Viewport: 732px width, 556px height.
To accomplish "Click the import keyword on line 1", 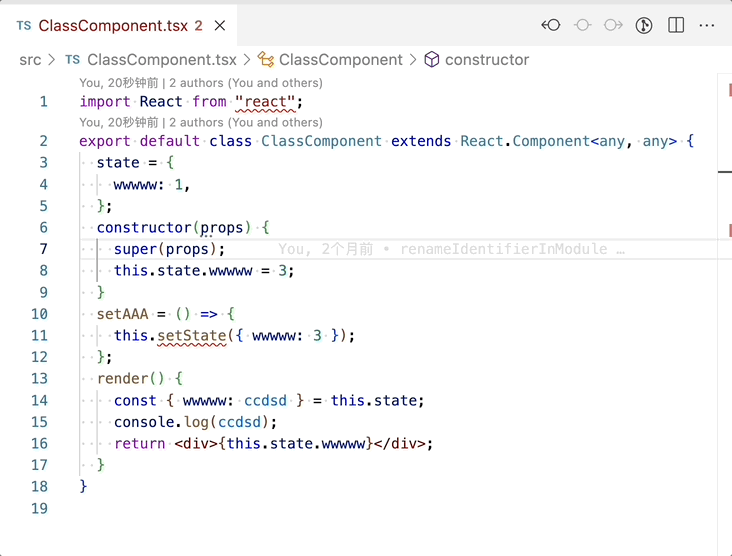I will 105,102.
